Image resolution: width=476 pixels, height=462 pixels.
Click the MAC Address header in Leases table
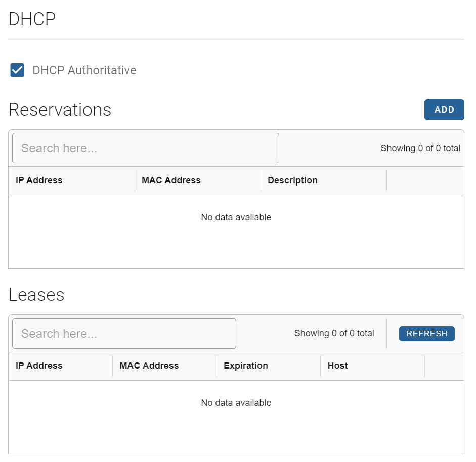tap(149, 365)
